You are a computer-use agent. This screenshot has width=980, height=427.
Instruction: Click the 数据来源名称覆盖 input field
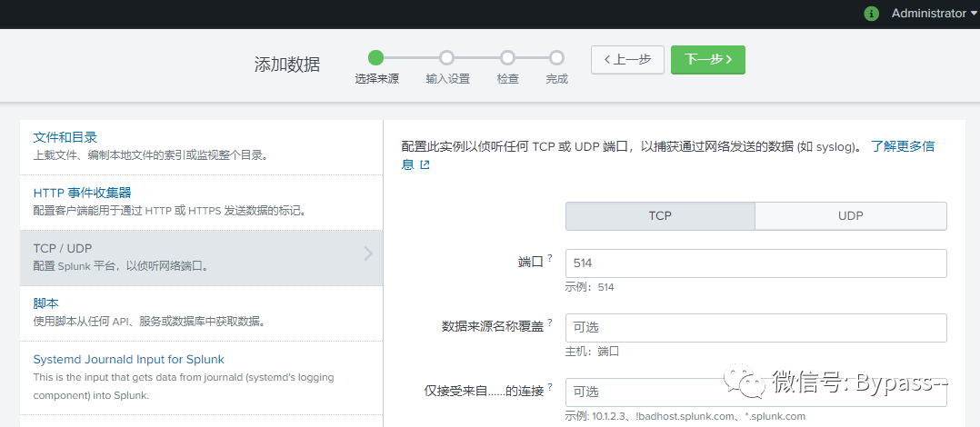click(756, 328)
